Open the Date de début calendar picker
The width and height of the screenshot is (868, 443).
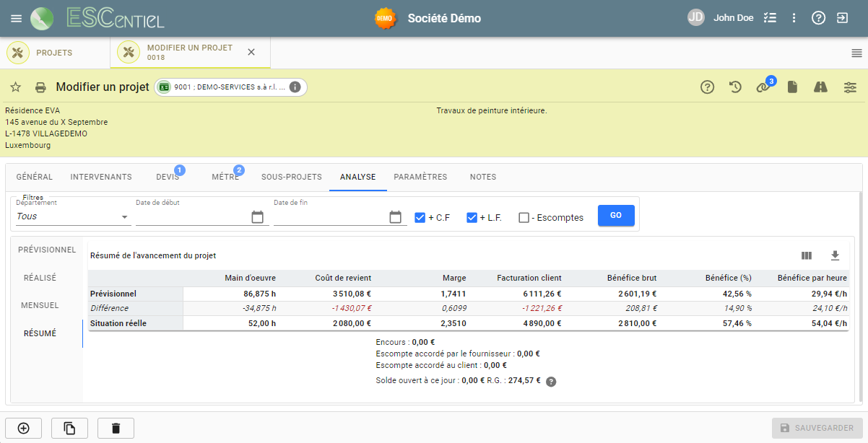258,217
